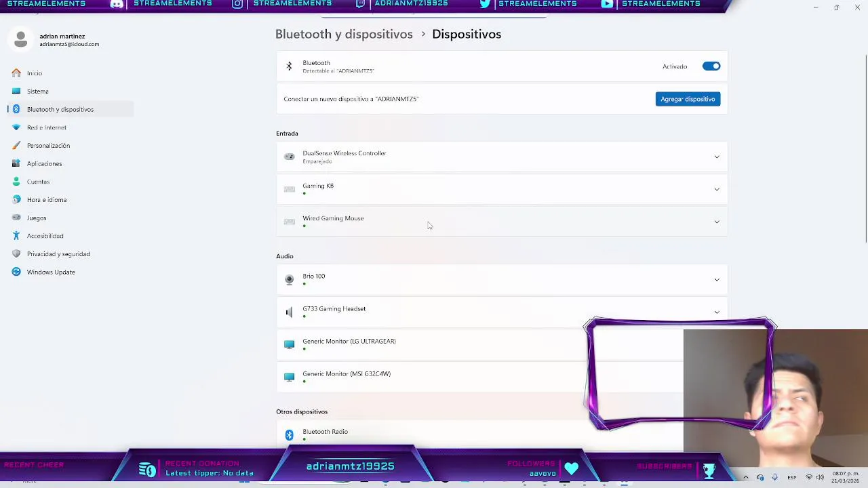Viewport: 868px width, 488px height.
Task: Open the Aplicaciones icon in sidebar
Action: 16,163
